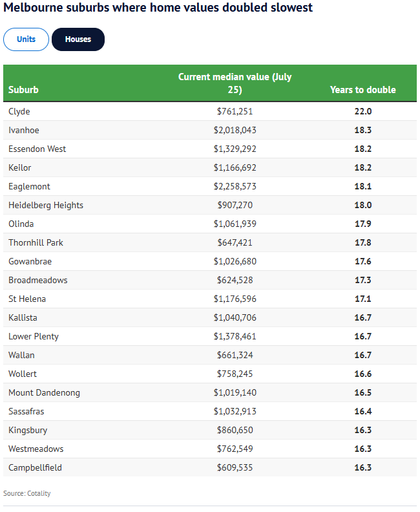
Task: Select the Campbellfield row
Action: [35, 467]
